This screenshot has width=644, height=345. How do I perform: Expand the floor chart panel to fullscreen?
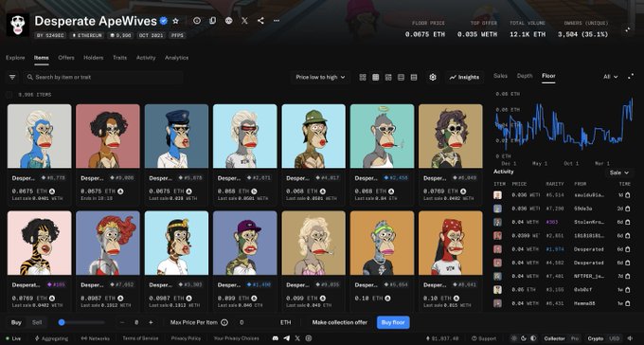point(631,77)
